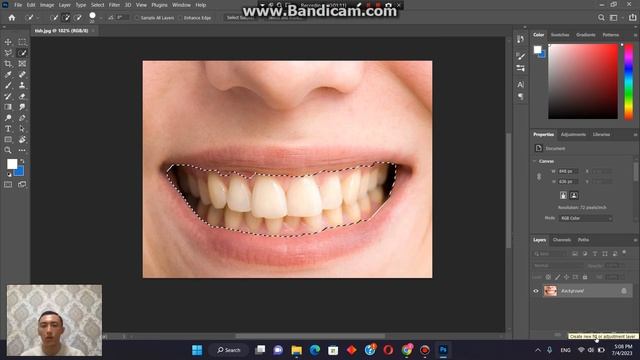Set canvas orientation to portrait

pos(563,195)
